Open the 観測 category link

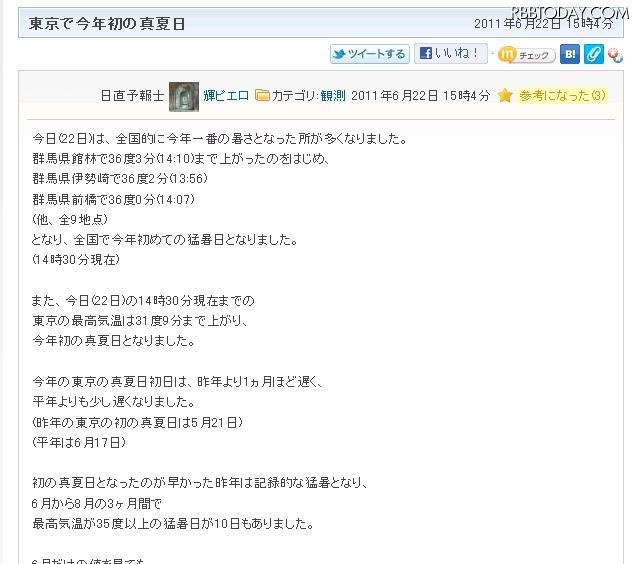click(x=333, y=96)
